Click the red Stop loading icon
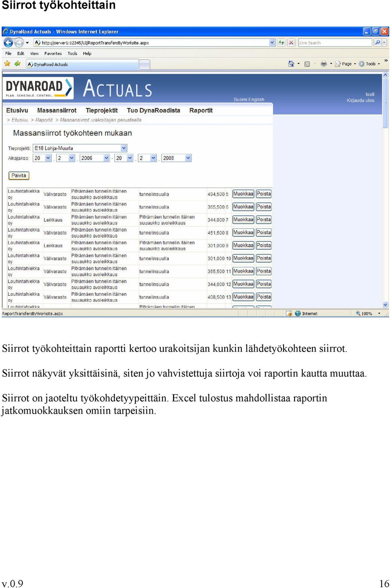This screenshot has height=588, width=390. [291, 42]
